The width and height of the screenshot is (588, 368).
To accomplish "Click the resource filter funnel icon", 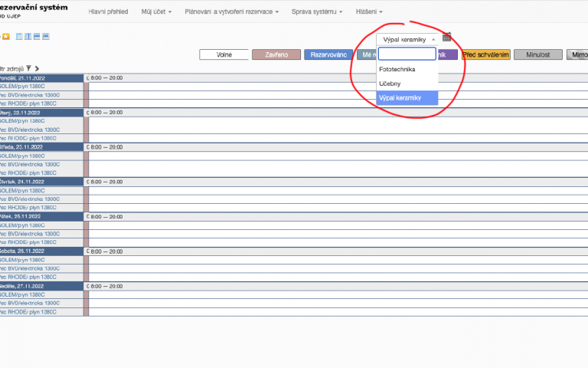I will (x=28, y=68).
